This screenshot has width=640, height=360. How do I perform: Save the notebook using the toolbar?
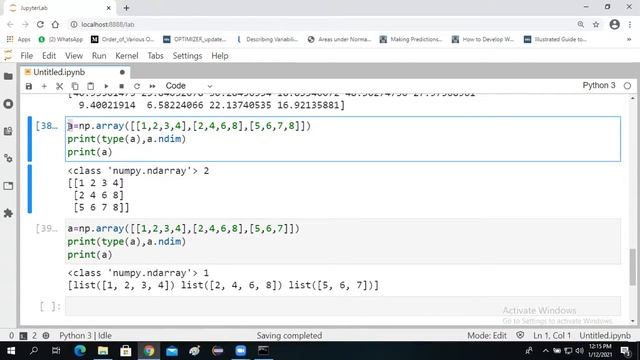(x=29, y=86)
